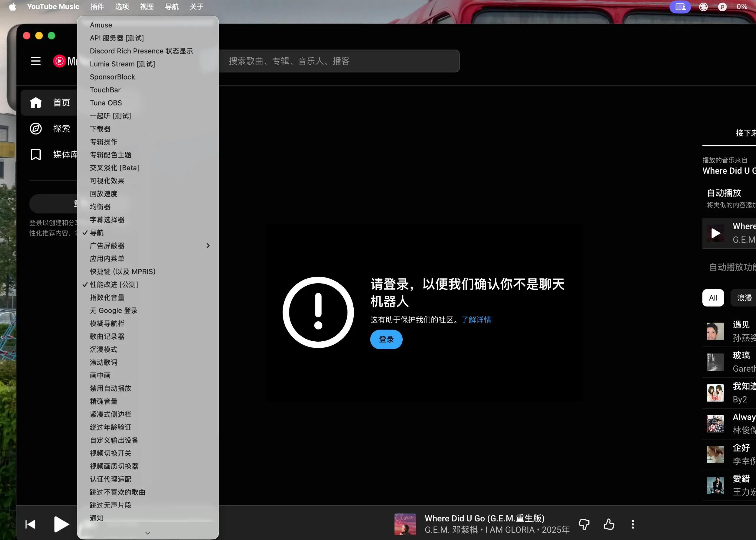Expand the 广告屏蔽器 submenu
756x540 pixels.
148,246
